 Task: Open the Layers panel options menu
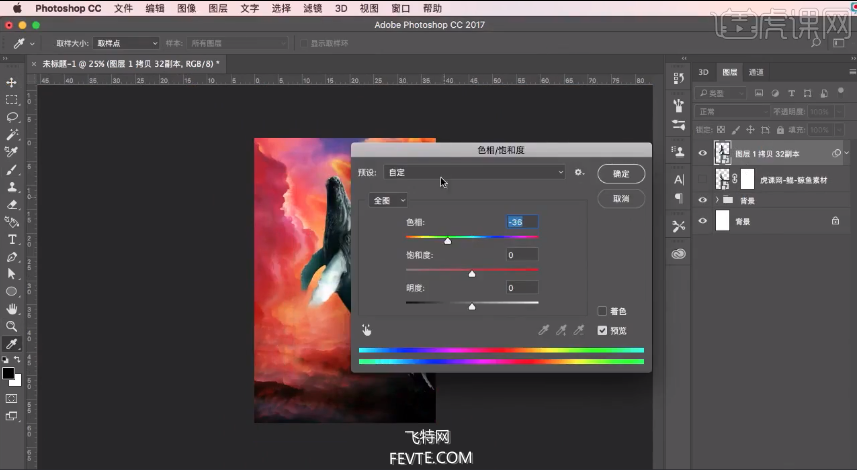(852, 72)
